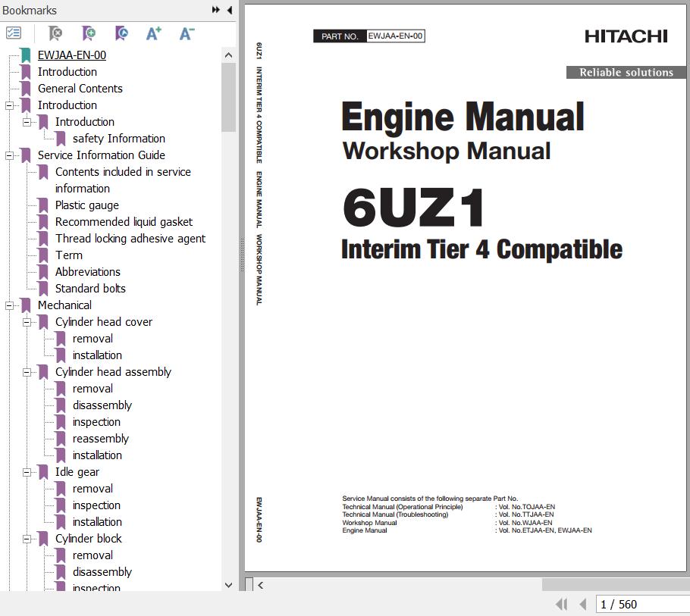Click the bookmarks vertical scrollbar thumb

point(228,97)
